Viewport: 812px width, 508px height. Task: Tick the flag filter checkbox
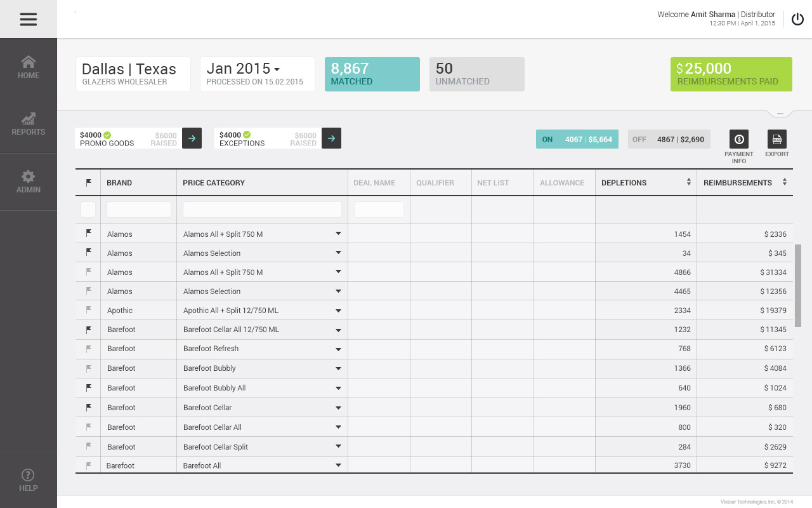tap(88, 210)
